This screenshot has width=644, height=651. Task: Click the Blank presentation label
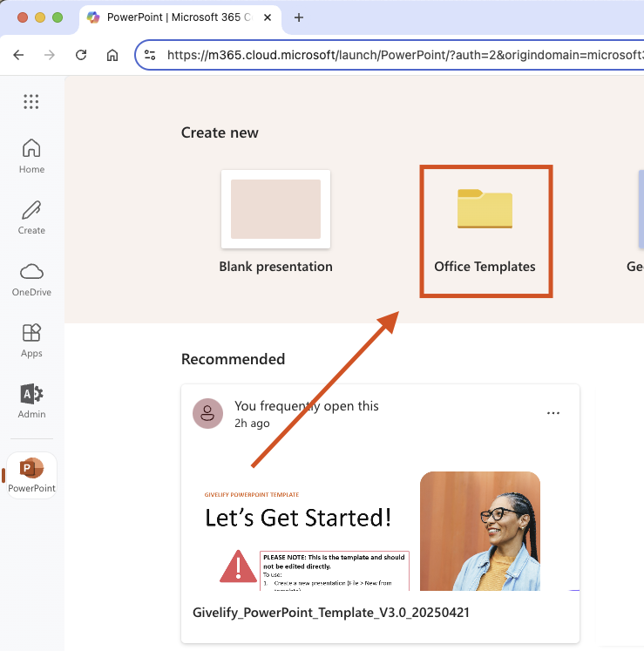click(x=275, y=267)
